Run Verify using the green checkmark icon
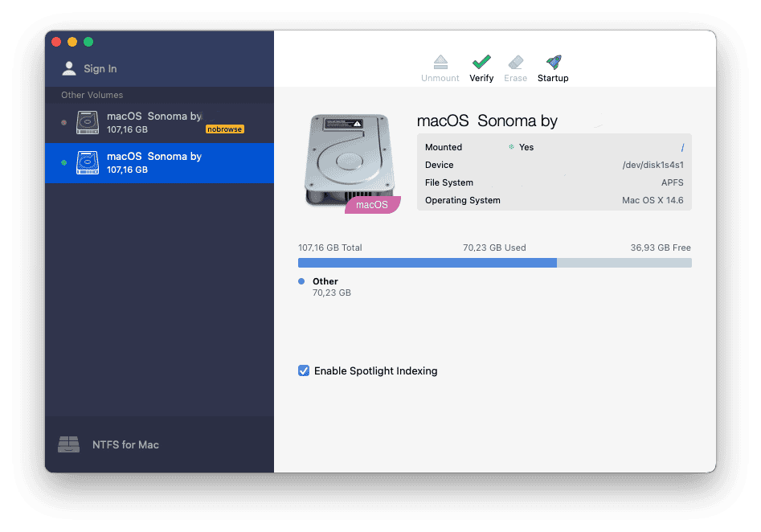761x532 pixels. (481, 62)
